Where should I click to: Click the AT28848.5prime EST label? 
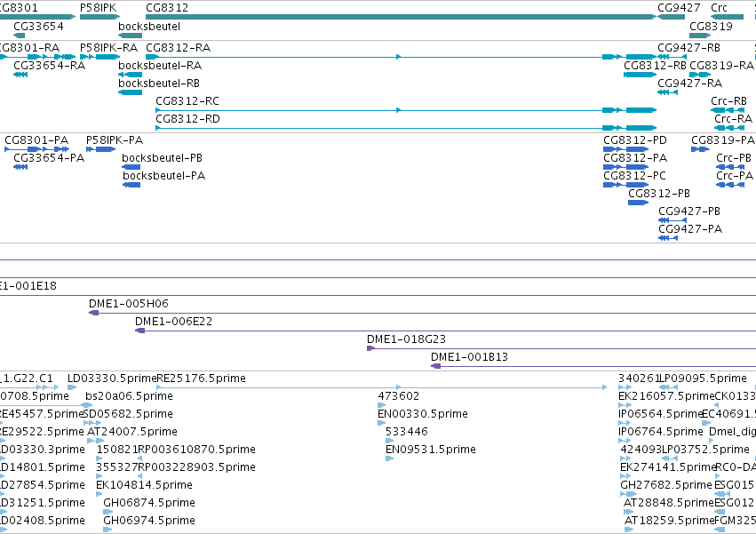[x=669, y=503]
